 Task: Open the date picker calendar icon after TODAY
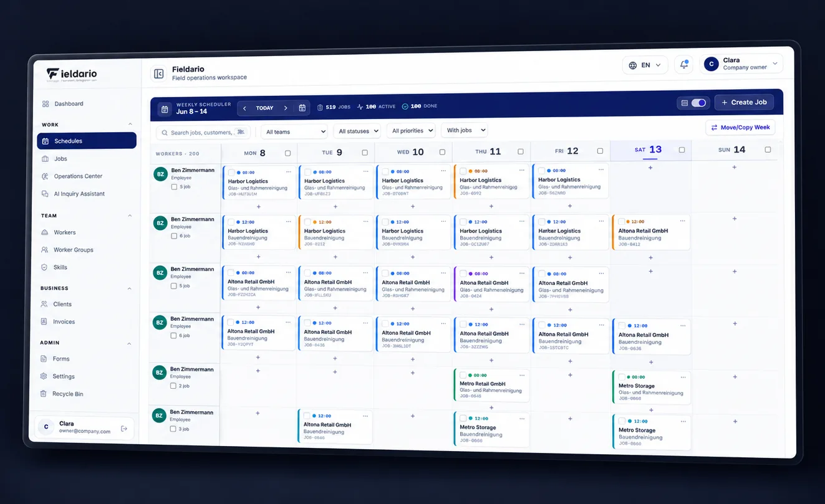(302, 108)
